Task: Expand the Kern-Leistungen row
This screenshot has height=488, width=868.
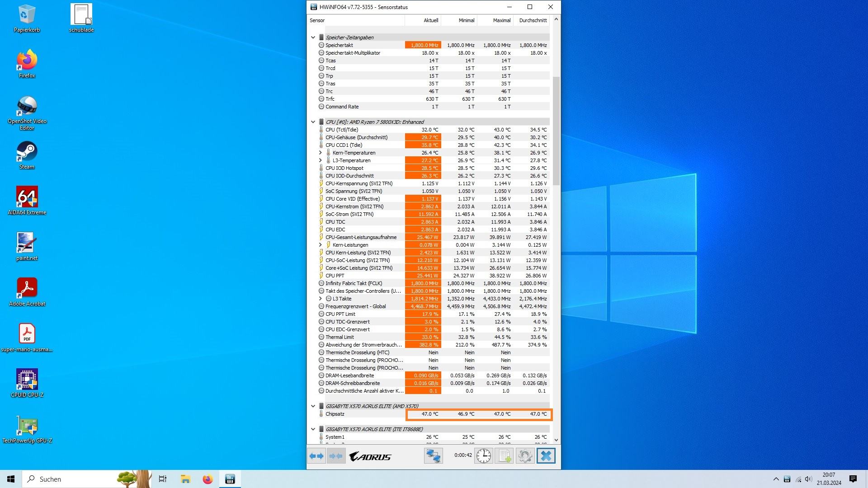Action: click(321, 245)
